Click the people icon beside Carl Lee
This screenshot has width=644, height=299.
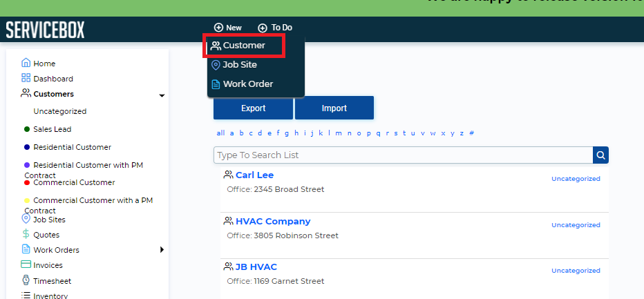(228, 175)
